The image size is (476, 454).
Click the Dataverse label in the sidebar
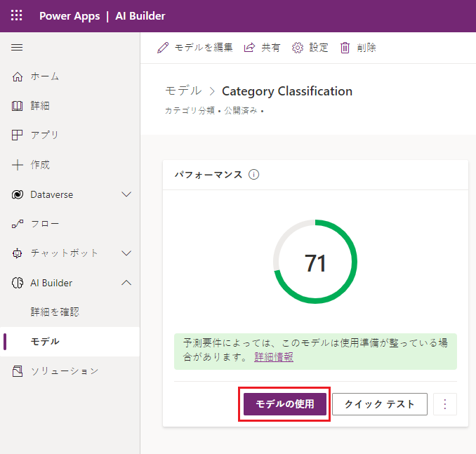tap(52, 194)
